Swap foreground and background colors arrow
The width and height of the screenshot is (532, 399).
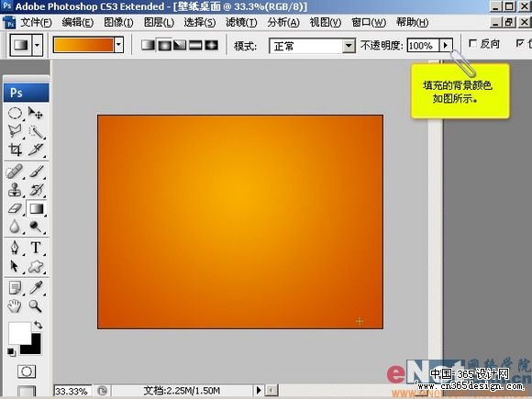coord(38,325)
